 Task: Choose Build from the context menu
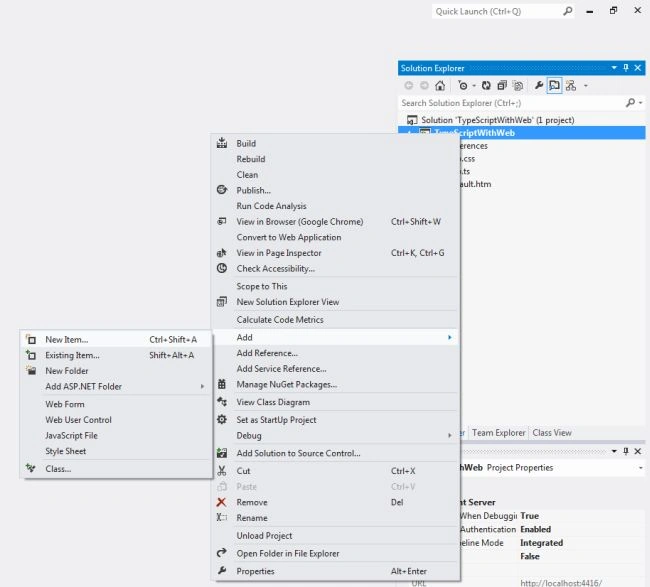coord(335,143)
